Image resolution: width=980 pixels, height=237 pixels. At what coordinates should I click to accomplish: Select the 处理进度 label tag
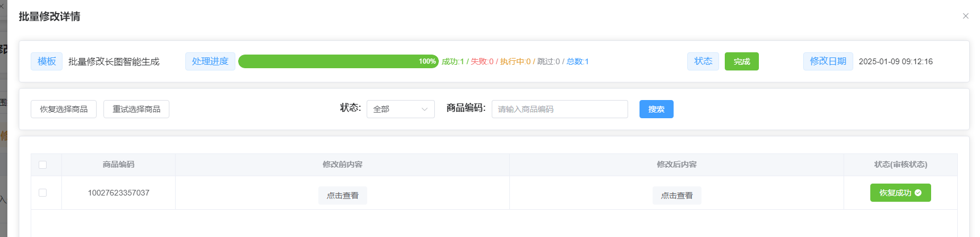210,61
